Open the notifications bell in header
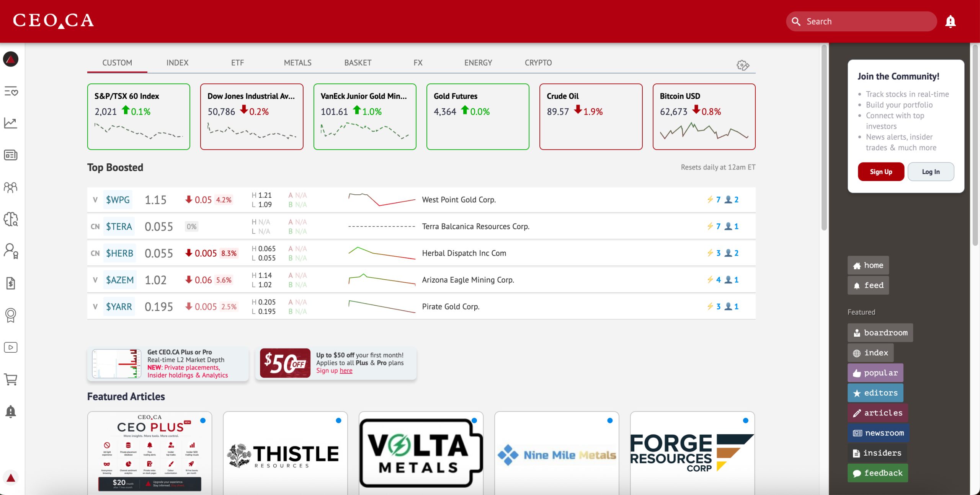Screen dimensions: 980x495 (x=950, y=21)
